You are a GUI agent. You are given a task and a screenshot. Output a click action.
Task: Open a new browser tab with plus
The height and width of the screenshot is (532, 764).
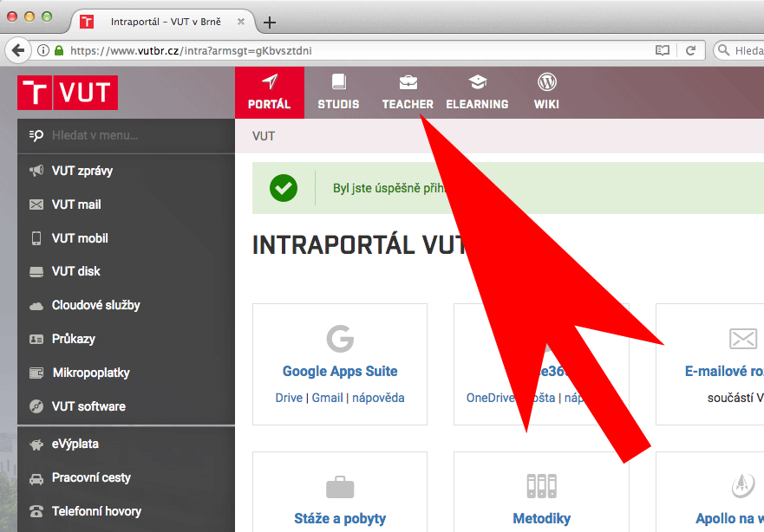(270, 23)
